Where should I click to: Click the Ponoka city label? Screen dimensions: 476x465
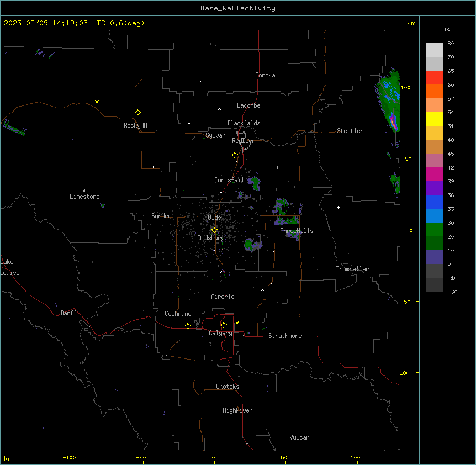(265, 75)
